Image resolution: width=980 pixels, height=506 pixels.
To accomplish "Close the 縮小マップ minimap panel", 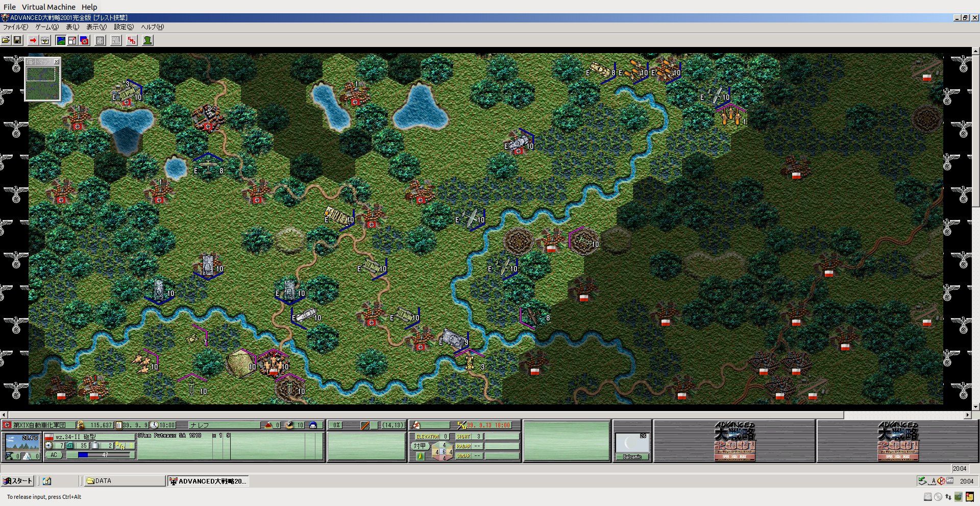I will pos(57,61).
